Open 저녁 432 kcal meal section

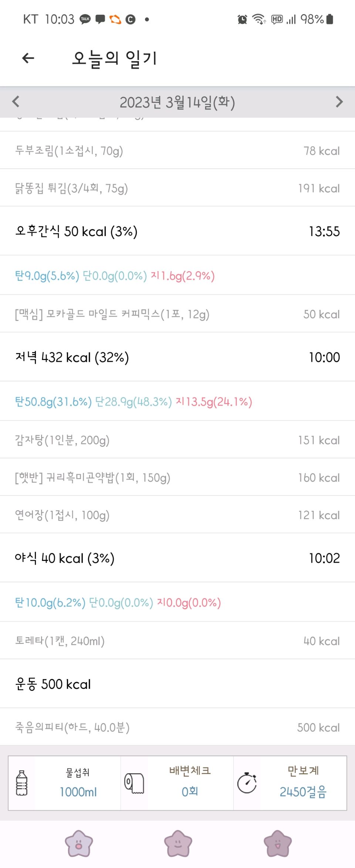(x=177, y=357)
